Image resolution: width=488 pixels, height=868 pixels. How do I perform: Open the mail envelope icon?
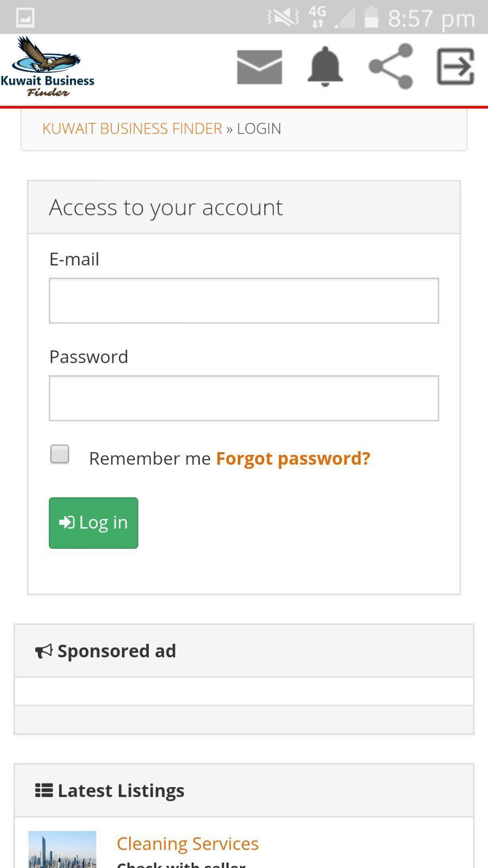tap(259, 67)
